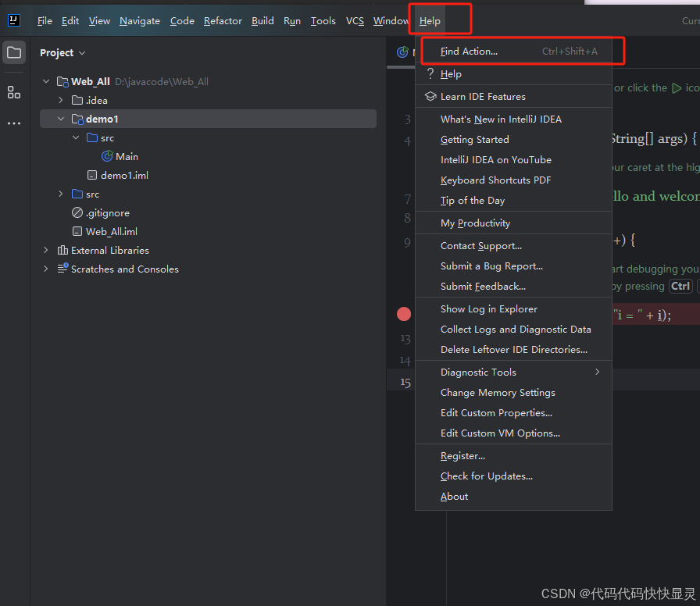700x606 pixels.
Task: Choose Contact Support
Action: [x=513, y=245]
